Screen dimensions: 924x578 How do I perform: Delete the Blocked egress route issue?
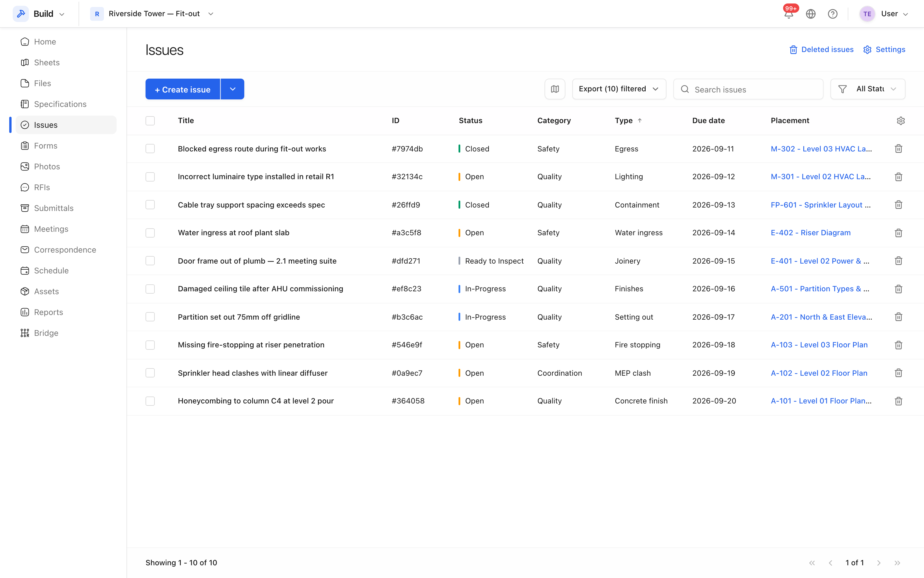click(x=898, y=149)
